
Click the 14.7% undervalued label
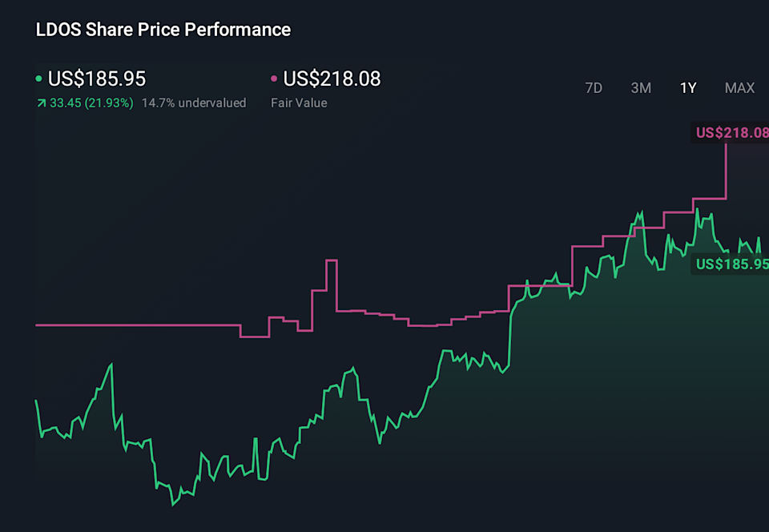(194, 103)
